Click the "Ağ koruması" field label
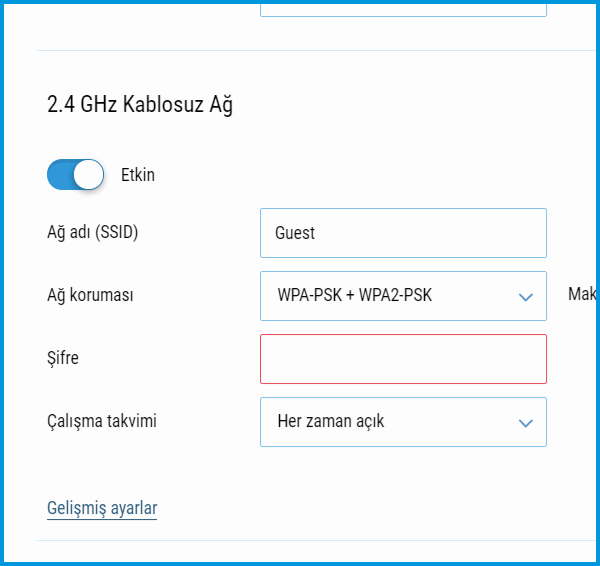The height and width of the screenshot is (566, 600). [x=91, y=295]
